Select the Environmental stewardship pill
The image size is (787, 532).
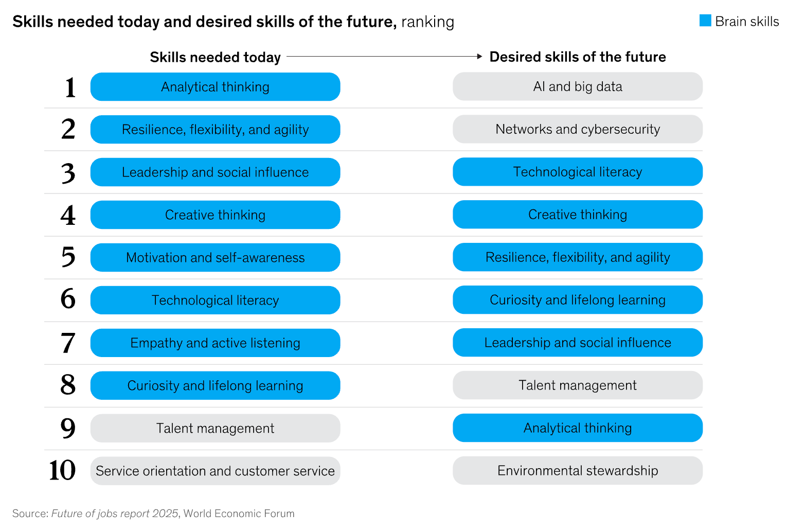pyautogui.click(x=578, y=470)
